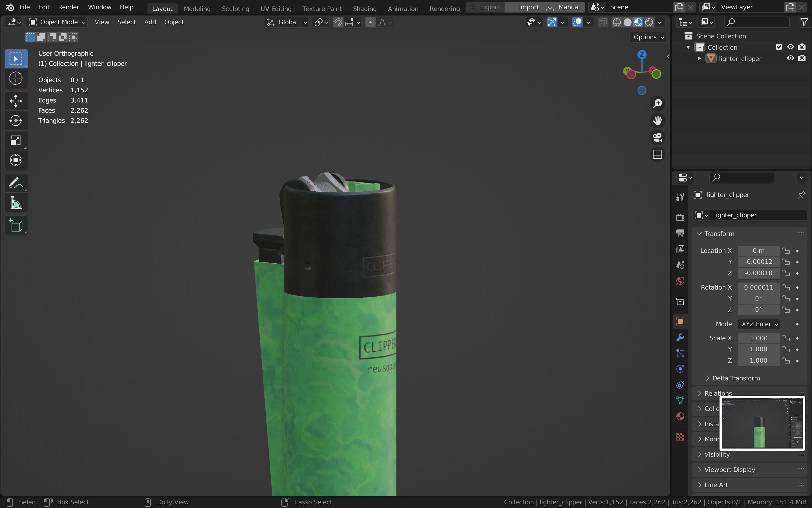Screen dimensions: 812x508
Task: Select the Add Cube tool
Action: [x=16, y=225]
